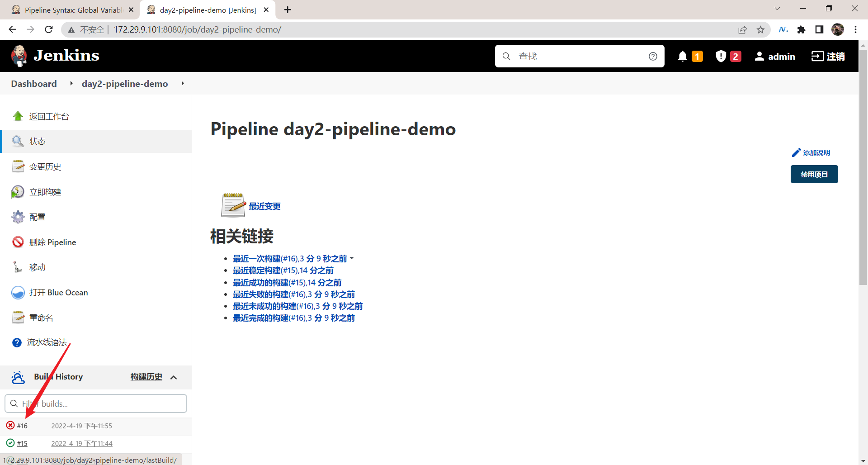Open the 返回工作台 up-arrow icon
The width and height of the screenshot is (868, 465).
pos(18,116)
